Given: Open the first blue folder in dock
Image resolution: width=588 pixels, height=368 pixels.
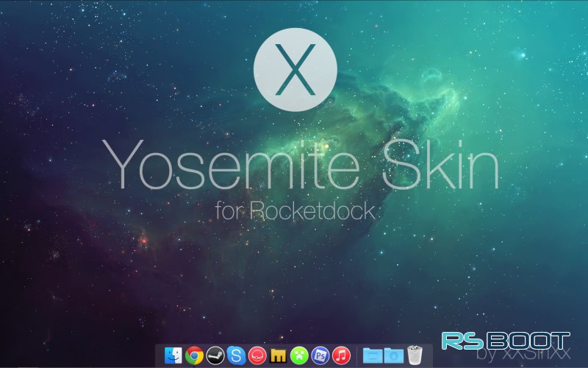Looking at the screenshot, I should [x=373, y=355].
